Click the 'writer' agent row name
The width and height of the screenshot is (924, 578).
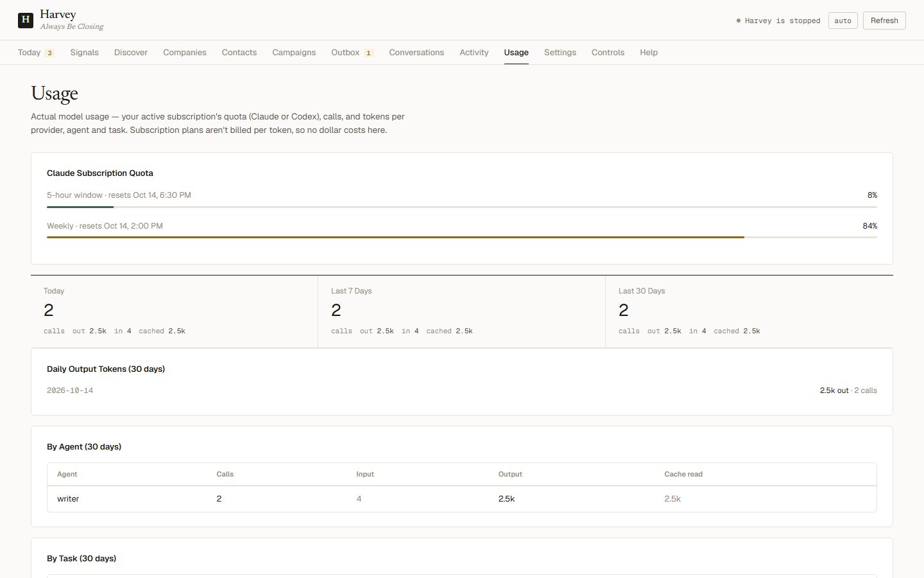(68, 499)
